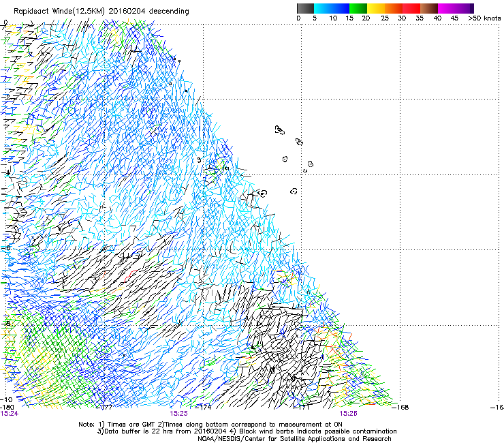
Task: Click the longitude label '-177'
Action: point(105,408)
